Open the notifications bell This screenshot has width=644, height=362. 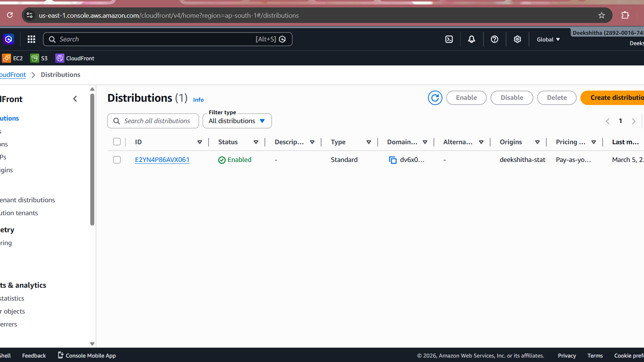pos(471,39)
